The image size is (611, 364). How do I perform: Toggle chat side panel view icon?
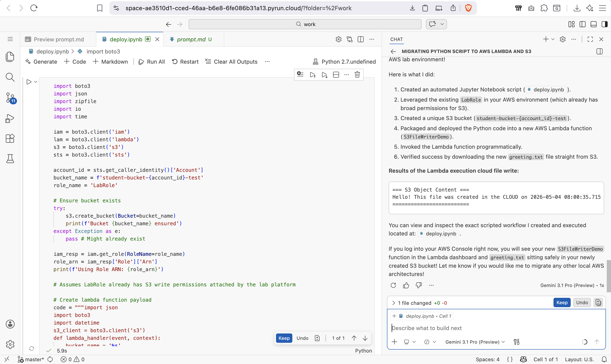(600, 51)
